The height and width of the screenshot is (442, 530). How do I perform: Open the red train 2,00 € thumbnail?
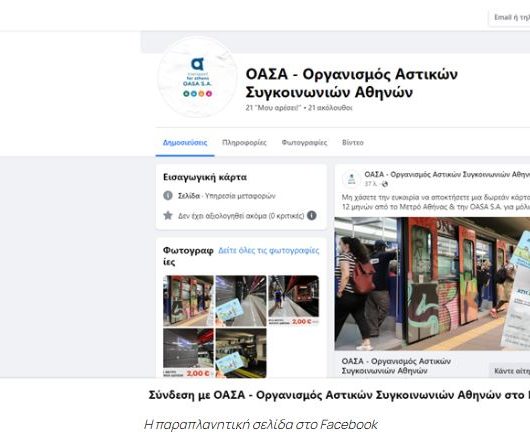click(293, 301)
